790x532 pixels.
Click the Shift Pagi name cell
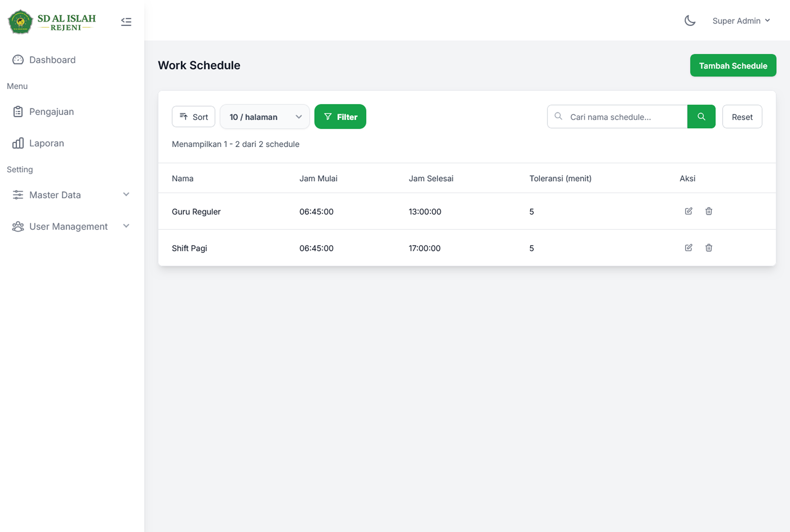pos(189,248)
